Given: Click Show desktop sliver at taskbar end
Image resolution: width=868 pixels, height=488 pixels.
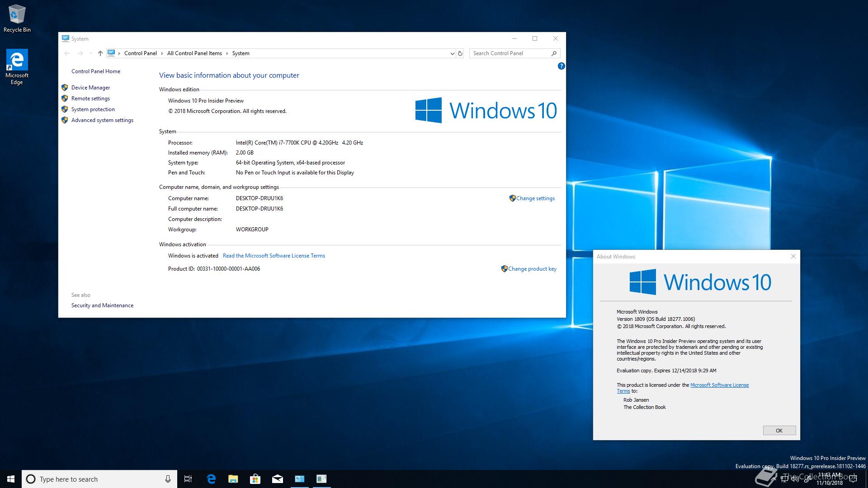Looking at the screenshot, I should pyautogui.click(x=866, y=479).
